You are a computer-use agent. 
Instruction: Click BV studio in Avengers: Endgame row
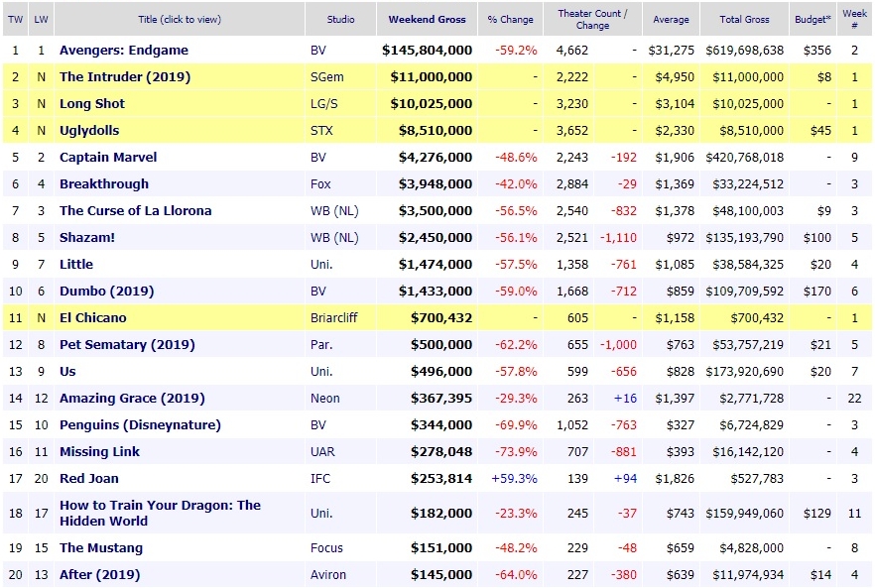click(318, 51)
